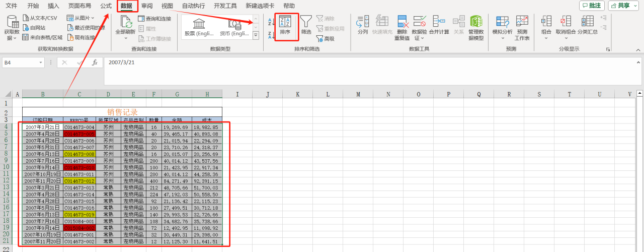
Task: Select column header G
Action: [x=177, y=94]
